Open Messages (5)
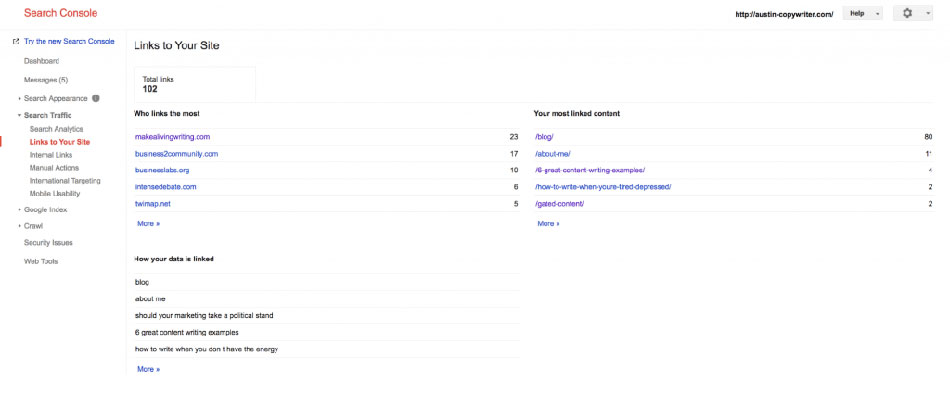950x393 pixels. (45, 80)
